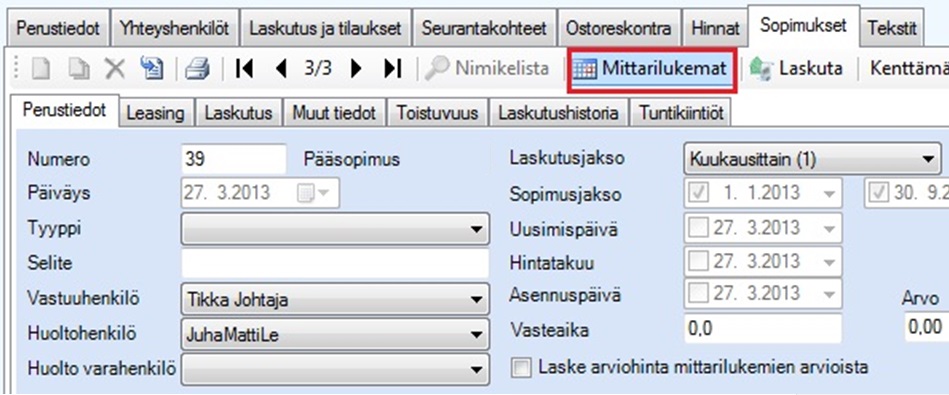
Task: Enable Laske arviohinta mittarilukemien arvioista checkbox
Action: [519, 367]
